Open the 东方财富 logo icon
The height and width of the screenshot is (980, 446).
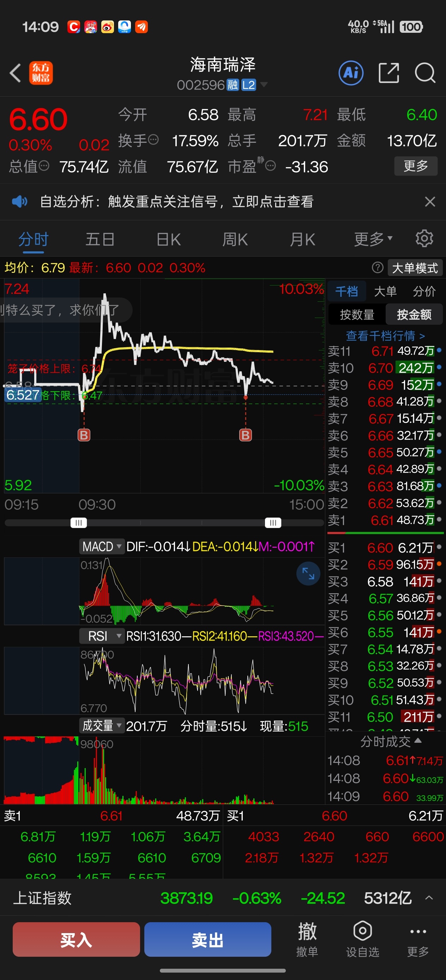point(41,73)
